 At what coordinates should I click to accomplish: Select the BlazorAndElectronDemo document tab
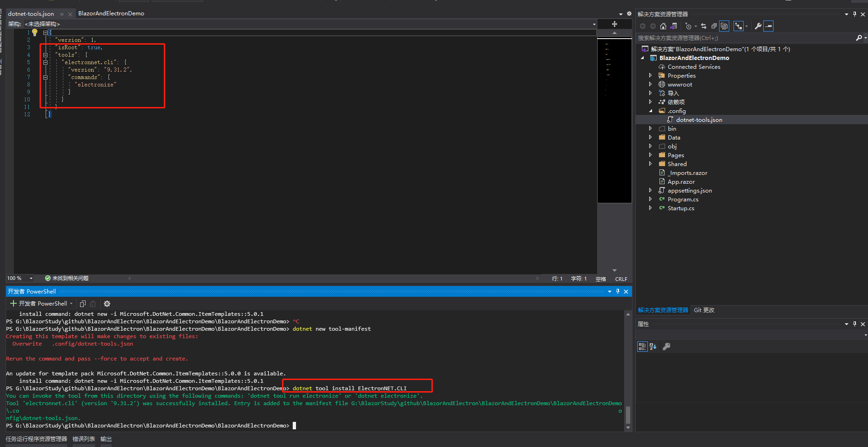pyautogui.click(x=111, y=13)
